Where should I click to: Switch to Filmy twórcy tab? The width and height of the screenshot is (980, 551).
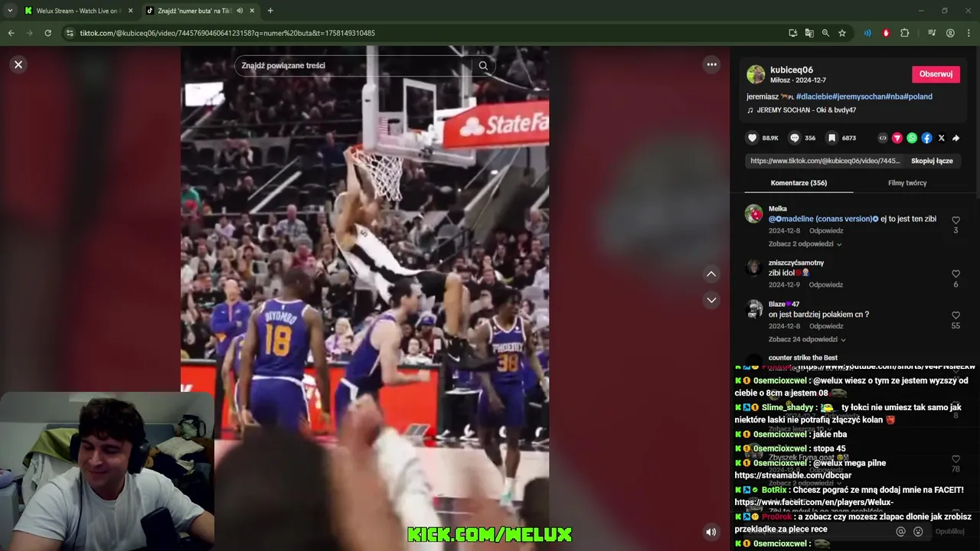pos(907,183)
